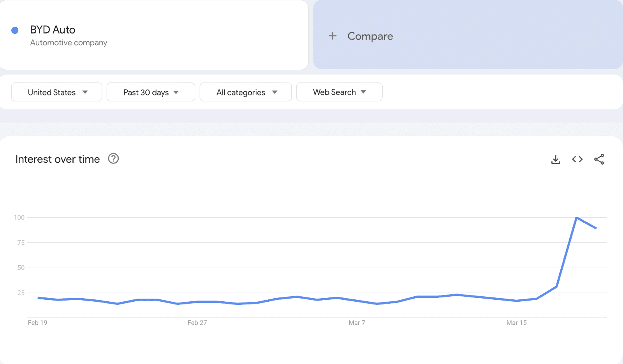Click the Interest over time heading
623x364 pixels.
point(58,159)
